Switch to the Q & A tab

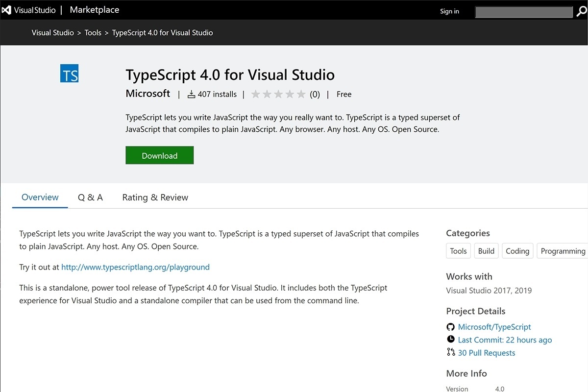pos(90,197)
